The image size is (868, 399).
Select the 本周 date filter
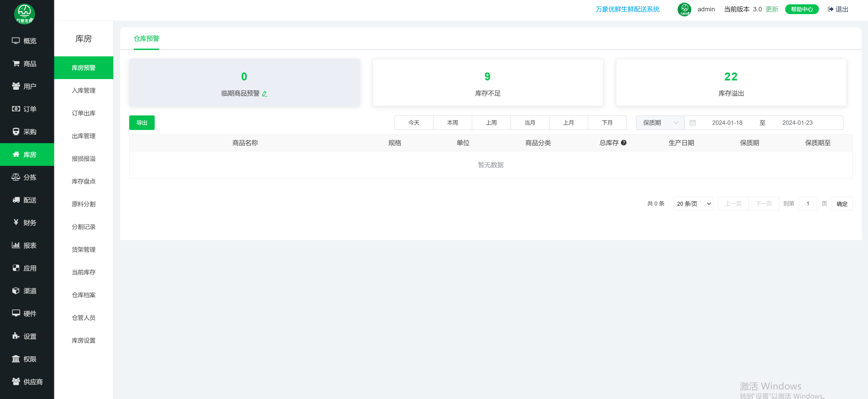(x=452, y=122)
